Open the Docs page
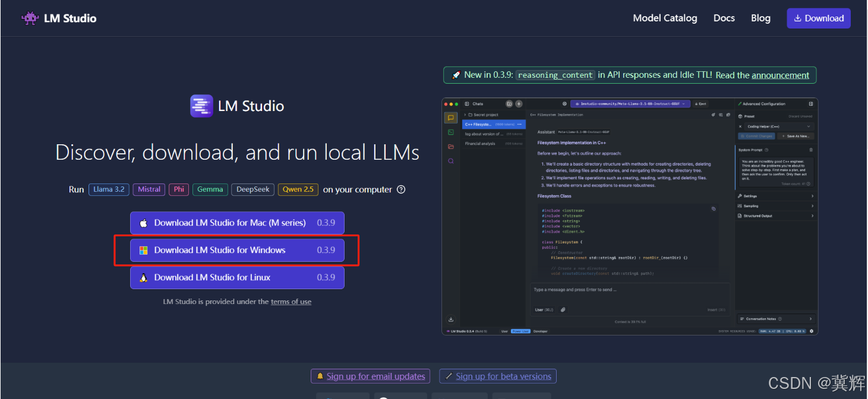This screenshot has height=399, width=868. [x=724, y=18]
